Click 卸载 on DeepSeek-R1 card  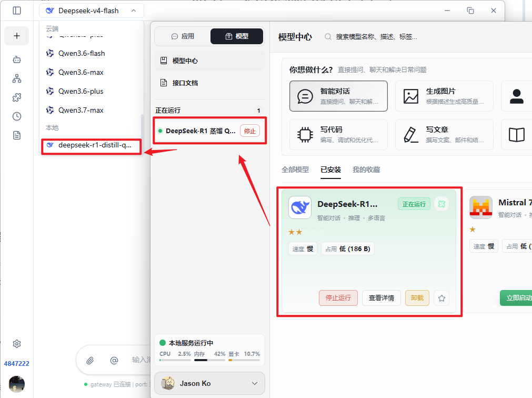coord(417,298)
